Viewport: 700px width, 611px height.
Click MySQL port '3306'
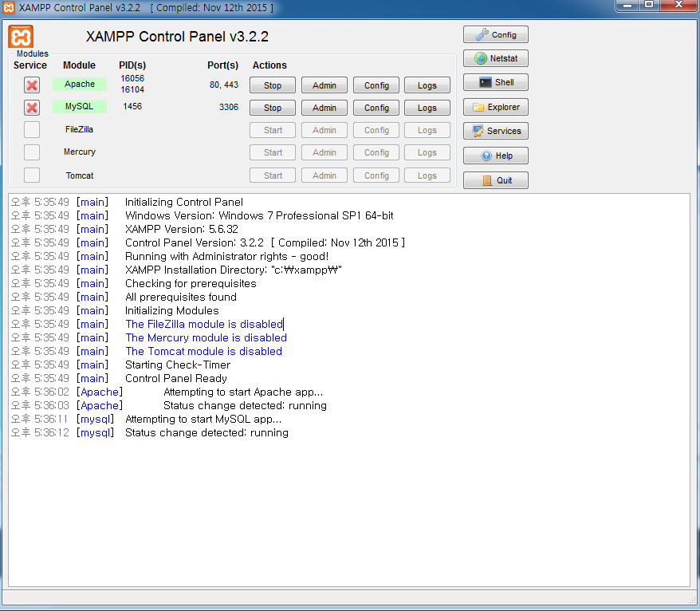[x=229, y=107]
